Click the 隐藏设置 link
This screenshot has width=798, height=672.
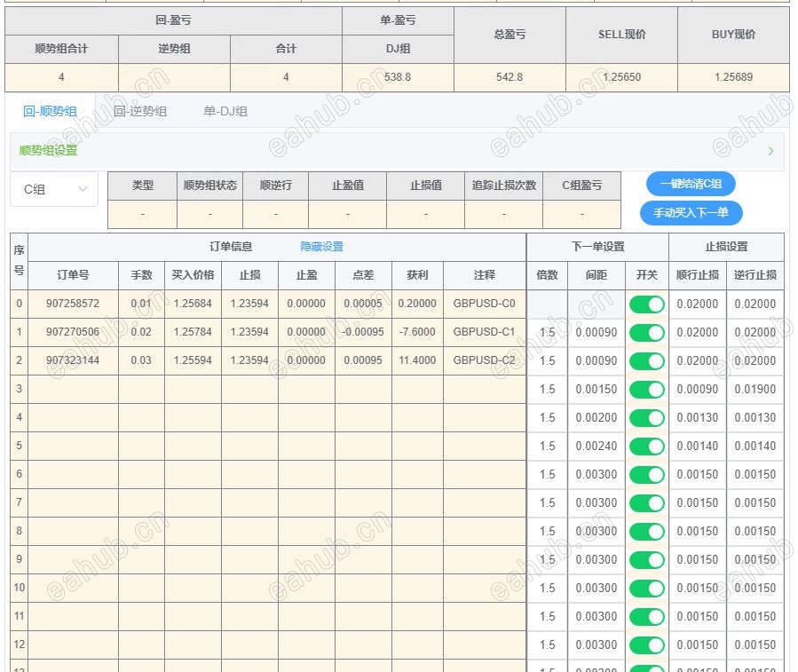[321, 247]
